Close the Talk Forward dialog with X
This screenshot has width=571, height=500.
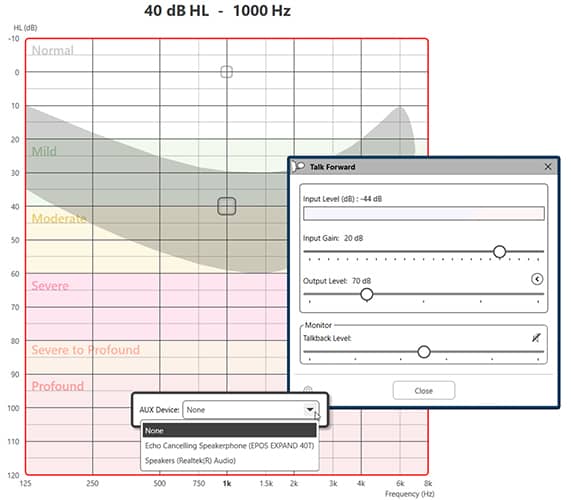(x=548, y=167)
